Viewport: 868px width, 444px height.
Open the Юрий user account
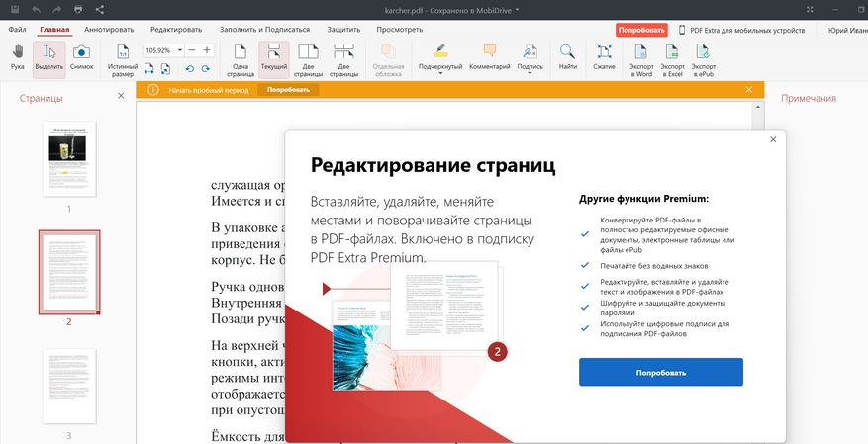click(x=847, y=30)
